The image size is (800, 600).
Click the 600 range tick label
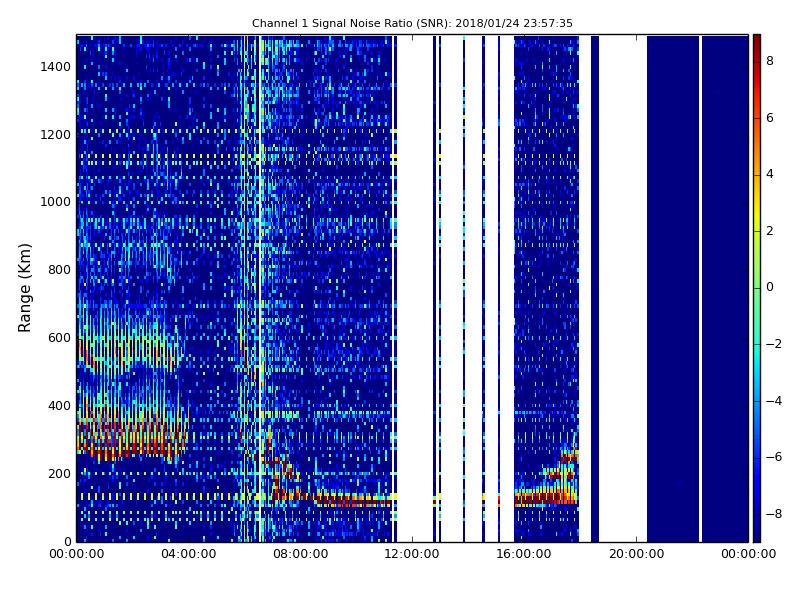59,338
